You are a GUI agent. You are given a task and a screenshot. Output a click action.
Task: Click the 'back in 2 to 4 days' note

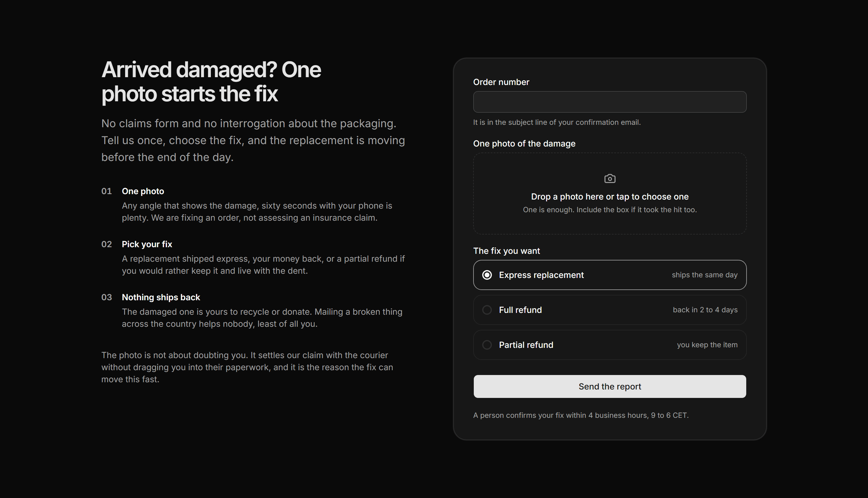pos(705,310)
